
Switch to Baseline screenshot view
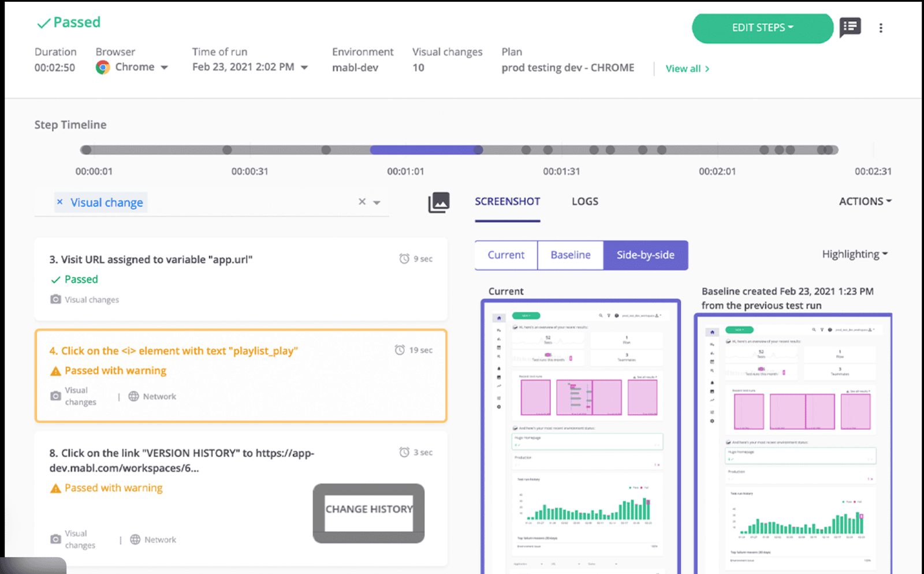[x=570, y=255]
